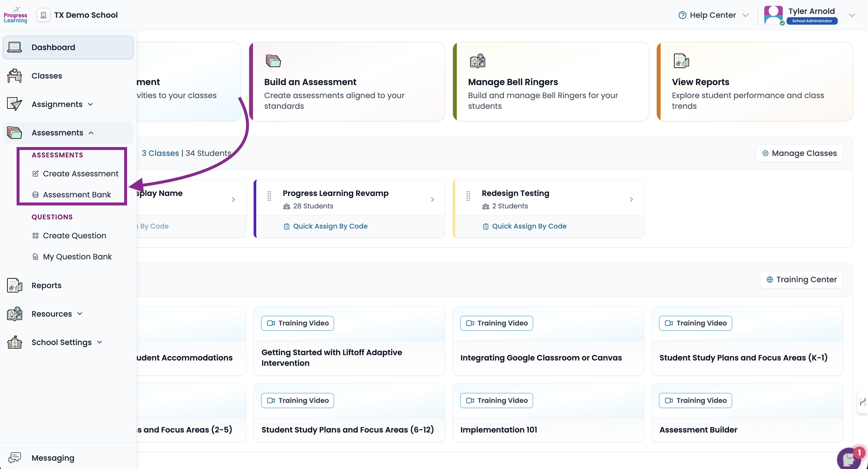The image size is (868, 469).
Task: Click the School Administrator role badge
Action: (812, 21)
